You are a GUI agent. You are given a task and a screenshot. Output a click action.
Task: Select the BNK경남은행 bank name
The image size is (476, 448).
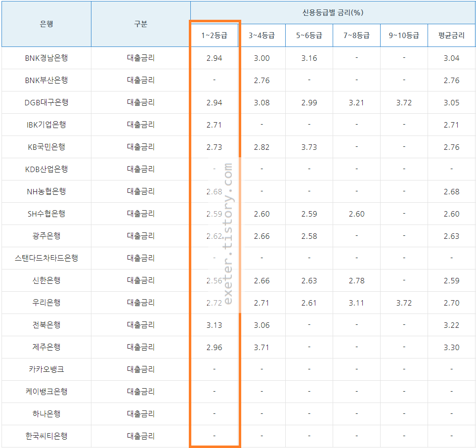tap(46, 58)
